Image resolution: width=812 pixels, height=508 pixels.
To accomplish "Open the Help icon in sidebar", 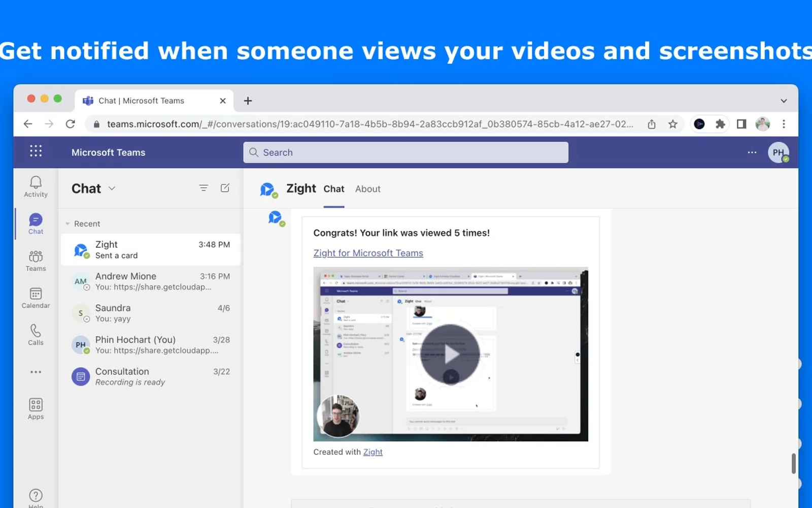I will pos(36,497).
